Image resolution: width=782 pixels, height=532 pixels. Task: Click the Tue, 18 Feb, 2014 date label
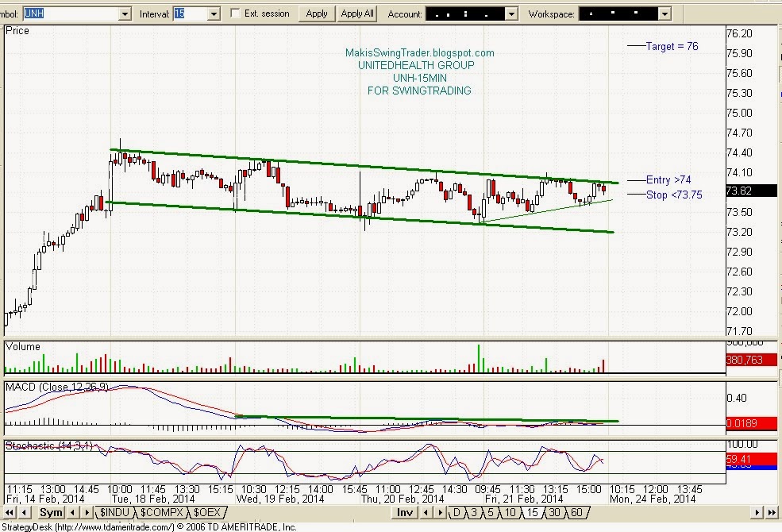pyautogui.click(x=153, y=499)
